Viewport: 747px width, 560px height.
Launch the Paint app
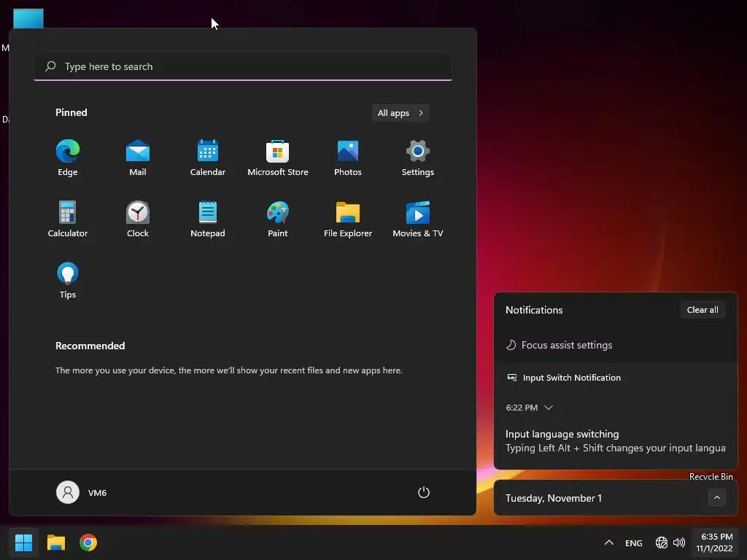278,219
